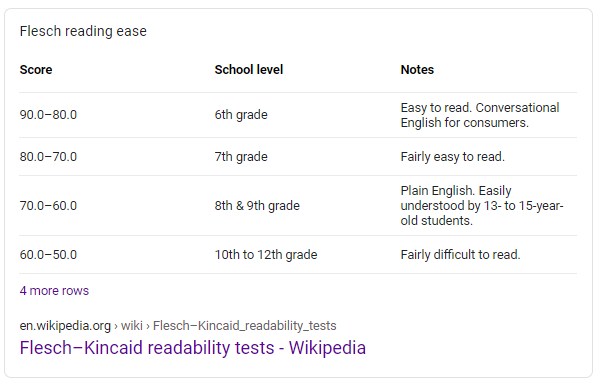
Task: Click the '8th & 9th grade' cell
Action: click(257, 206)
